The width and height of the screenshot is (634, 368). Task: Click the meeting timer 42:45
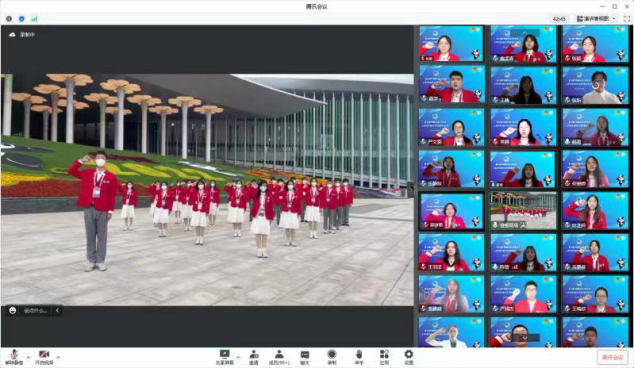click(x=559, y=19)
